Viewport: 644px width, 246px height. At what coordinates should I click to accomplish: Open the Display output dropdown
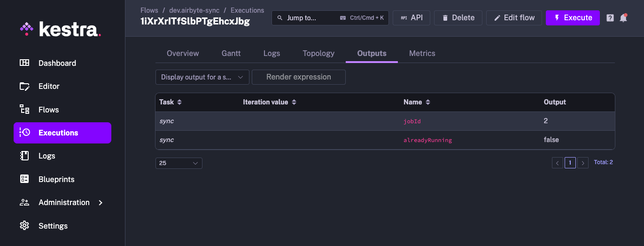(202, 77)
